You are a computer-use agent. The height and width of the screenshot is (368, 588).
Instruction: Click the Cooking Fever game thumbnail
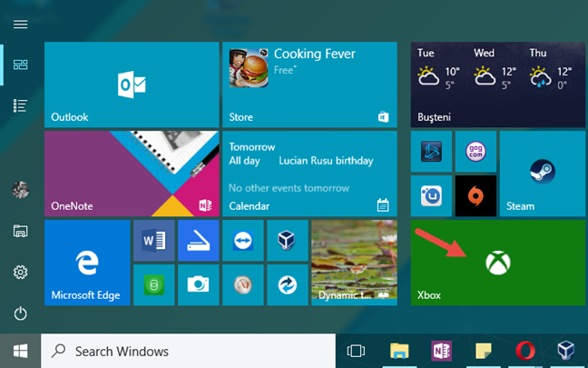[x=249, y=68]
